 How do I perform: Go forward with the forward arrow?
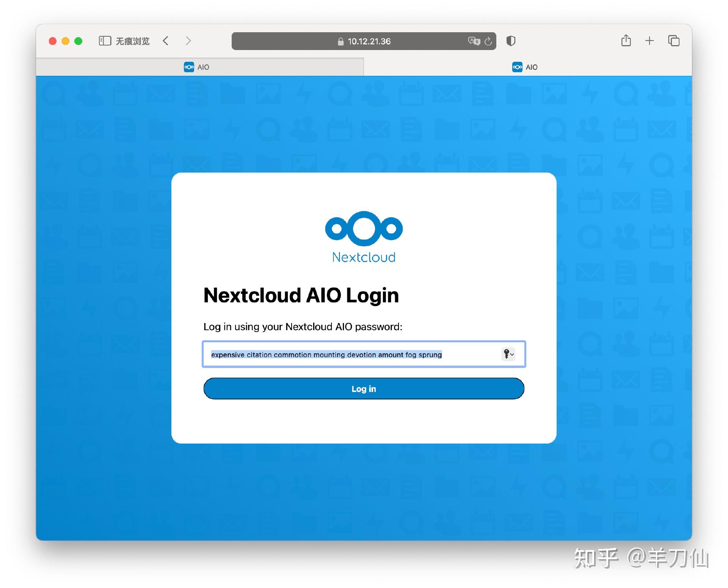click(188, 41)
